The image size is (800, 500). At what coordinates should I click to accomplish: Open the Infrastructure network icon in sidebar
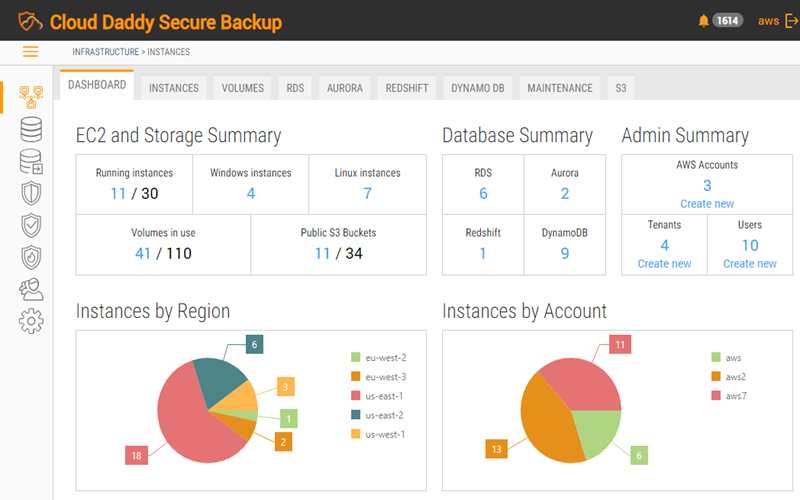(x=31, y=97)
